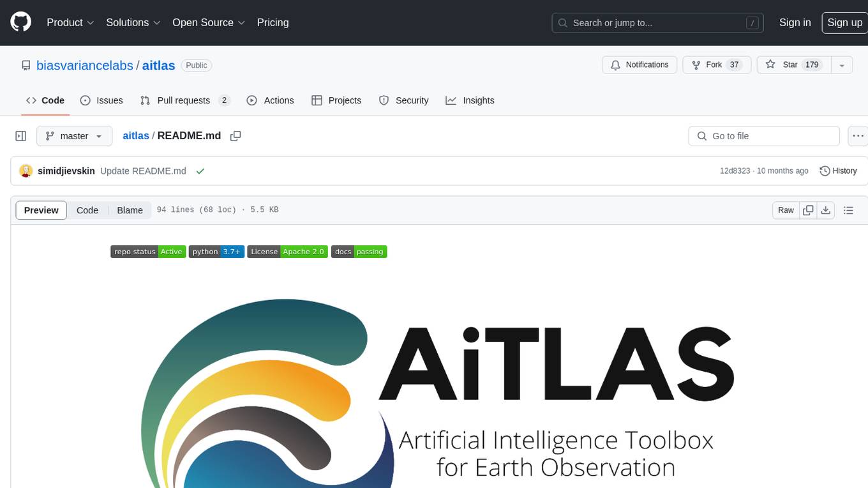
Task: Switch to Code view of file
Action: click(x=87, y=210)
